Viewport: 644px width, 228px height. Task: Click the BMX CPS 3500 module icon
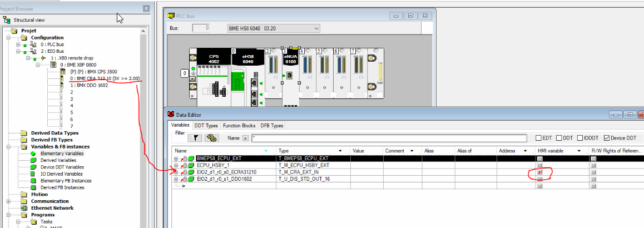(62, 72)
